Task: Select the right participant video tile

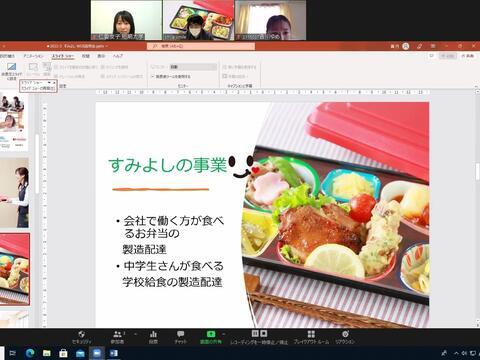Action: tap(271, 20)
